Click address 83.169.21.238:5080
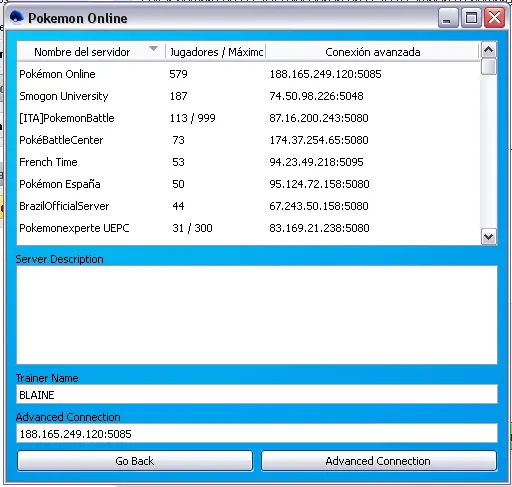The image size is (512, 487). click(x=319, y=228)
